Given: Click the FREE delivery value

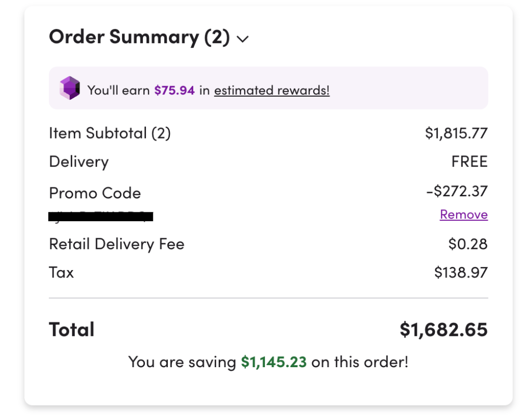Looking at the screenshot, I should [469, 162].
